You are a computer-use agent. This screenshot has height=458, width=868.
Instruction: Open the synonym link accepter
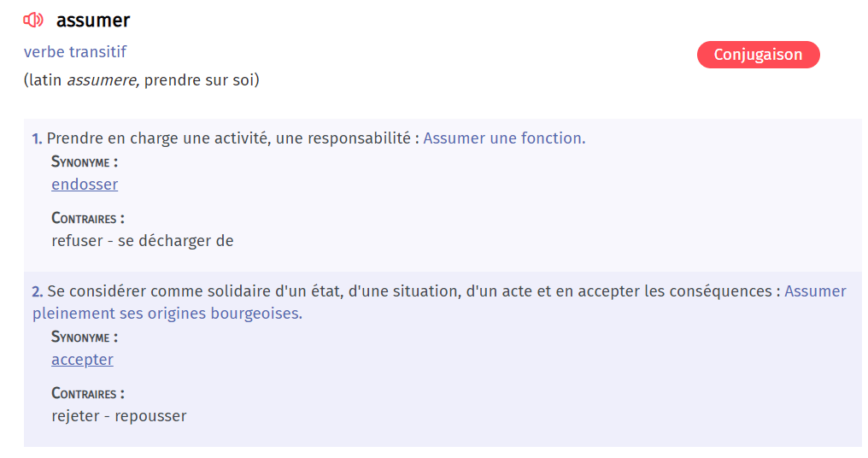tap(82, 360)
